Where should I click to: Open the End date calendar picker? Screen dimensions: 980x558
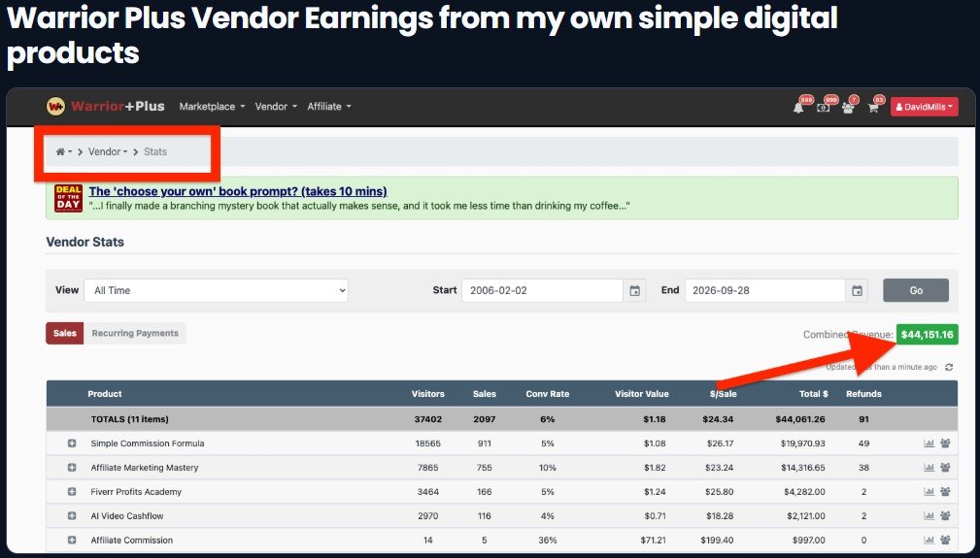click(857, 290)
